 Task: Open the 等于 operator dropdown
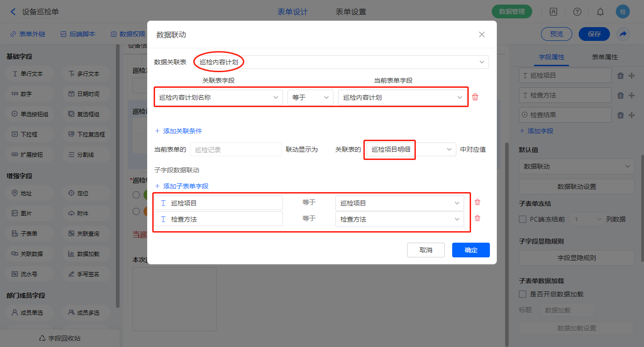pyautogui.click(x=310, y=97)
